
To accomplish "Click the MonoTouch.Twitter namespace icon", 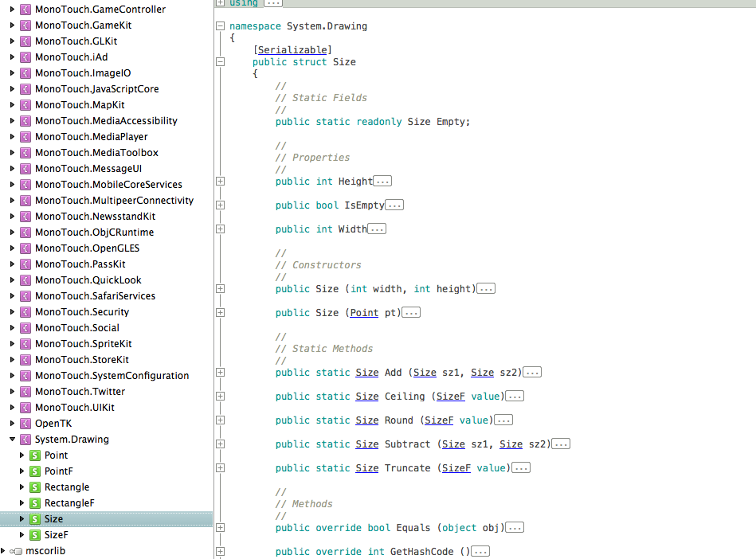I will (x=25, y=391).
